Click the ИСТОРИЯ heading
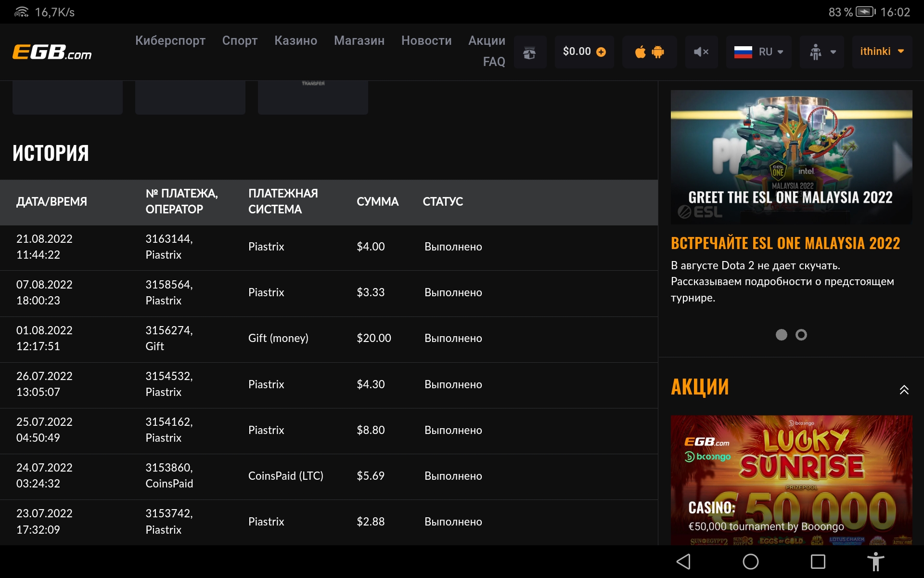 51,153
